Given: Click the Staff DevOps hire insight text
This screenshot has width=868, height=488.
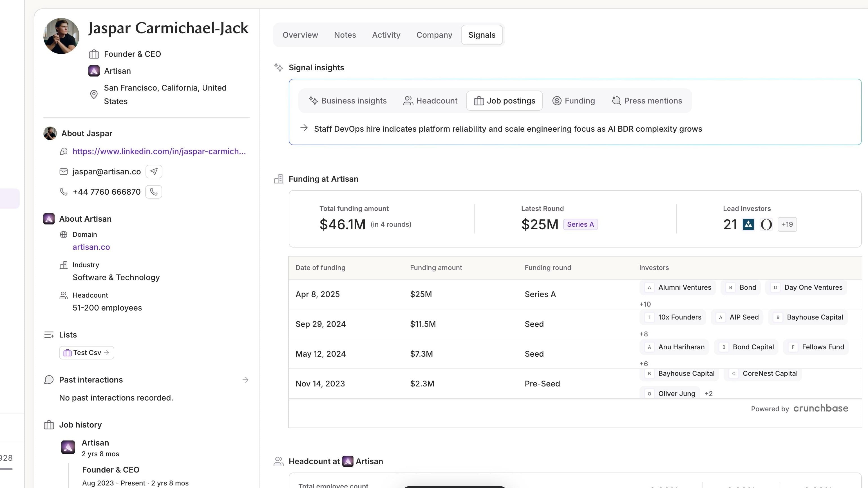Looking at the screenshot, I should pos(508,129).
